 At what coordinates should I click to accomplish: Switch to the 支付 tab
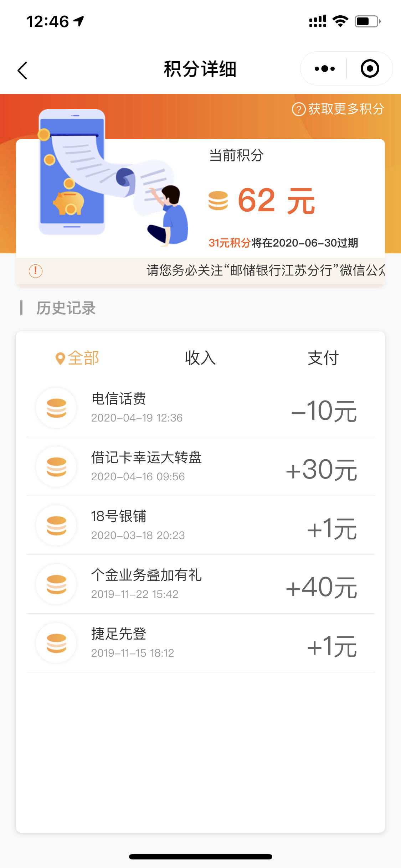[x=323, y=358]
